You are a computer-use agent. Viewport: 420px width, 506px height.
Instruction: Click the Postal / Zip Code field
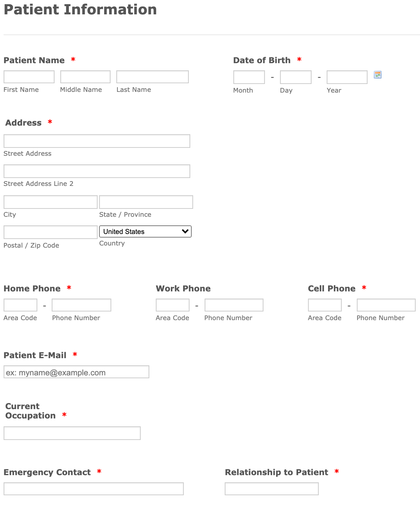[51, 232]
